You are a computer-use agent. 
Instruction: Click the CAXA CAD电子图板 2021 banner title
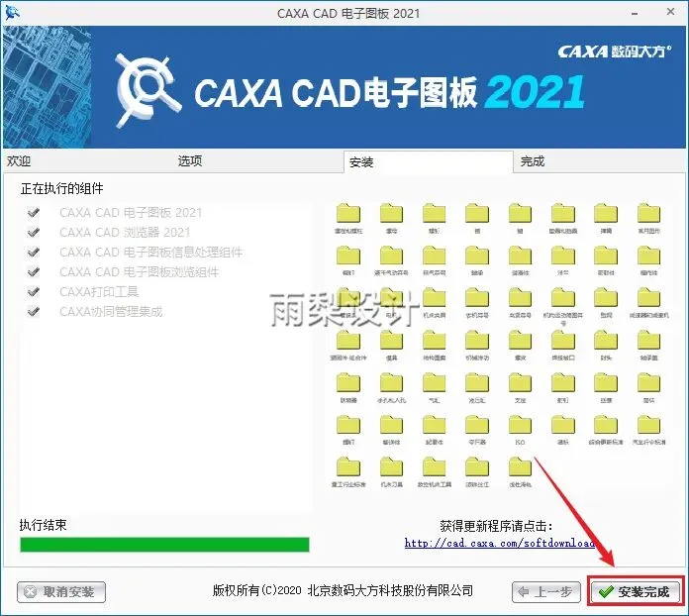pyautogui.click(x=389, y=92)
